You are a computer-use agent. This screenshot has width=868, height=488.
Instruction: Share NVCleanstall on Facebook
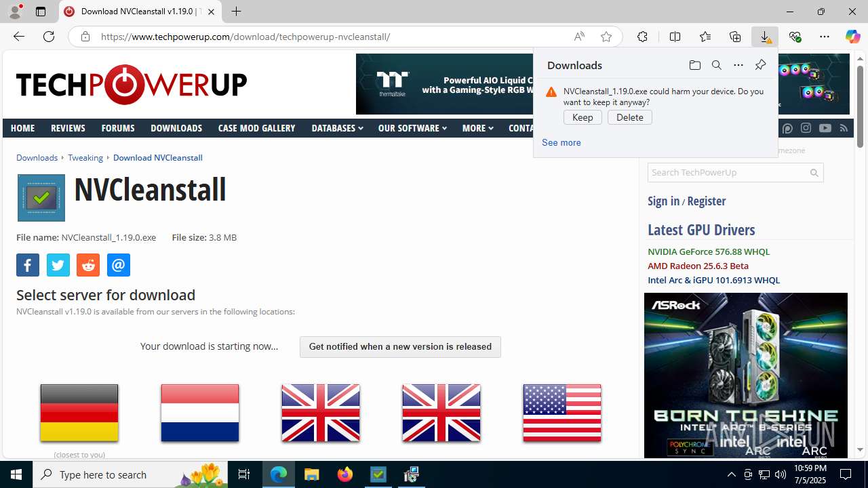click(28, 265)
